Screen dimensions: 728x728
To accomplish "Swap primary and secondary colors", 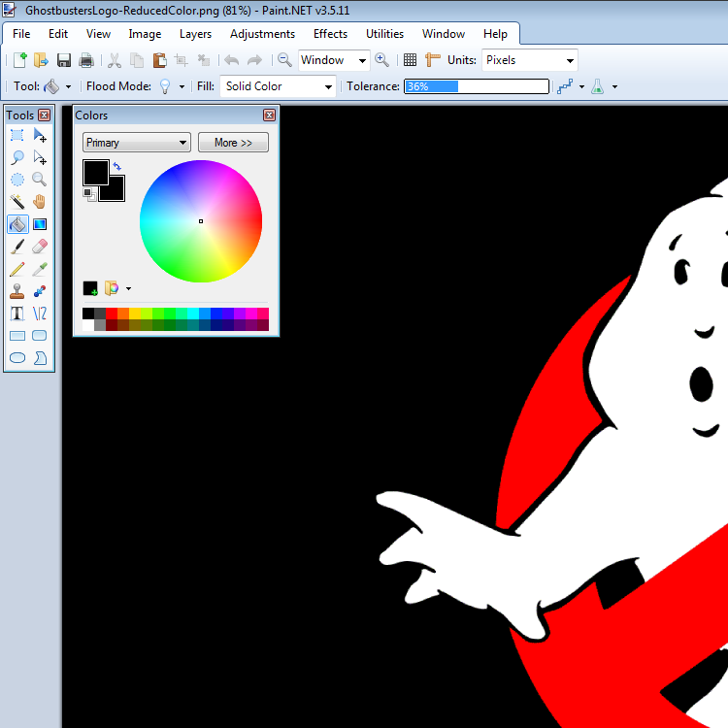I will click(117, 166).
